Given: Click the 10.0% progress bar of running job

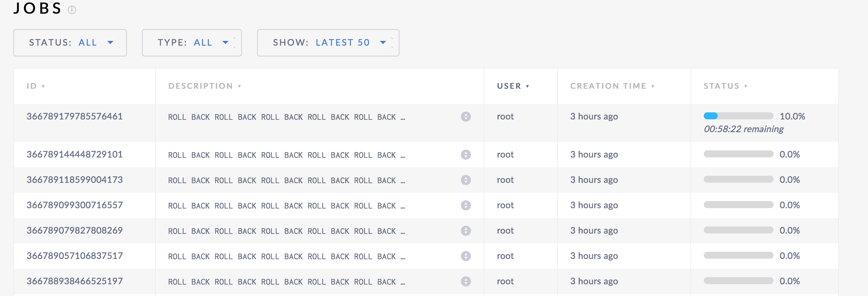Looking at the screenshot, I should [738, 116].
